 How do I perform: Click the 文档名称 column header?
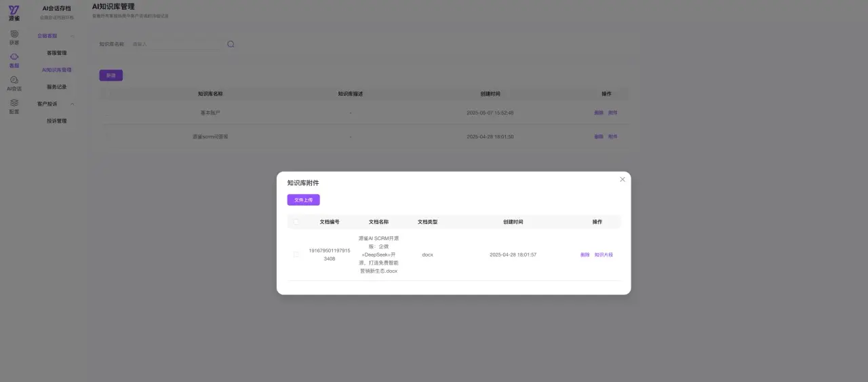tap(378, 222)
